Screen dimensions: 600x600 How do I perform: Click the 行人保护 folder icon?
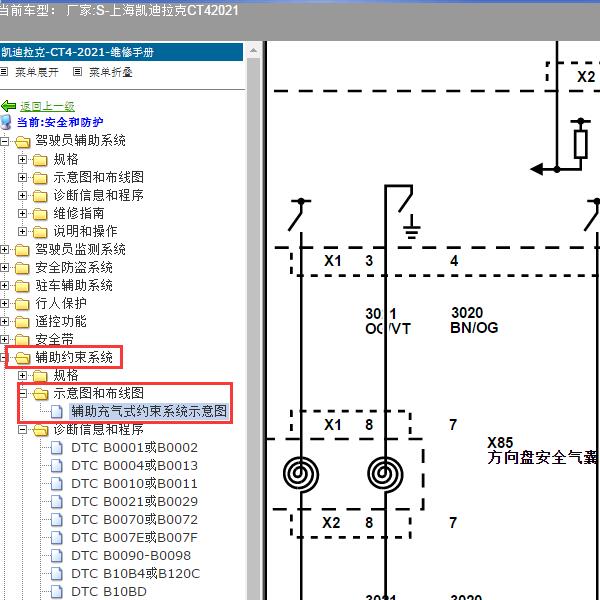[22, 304]
